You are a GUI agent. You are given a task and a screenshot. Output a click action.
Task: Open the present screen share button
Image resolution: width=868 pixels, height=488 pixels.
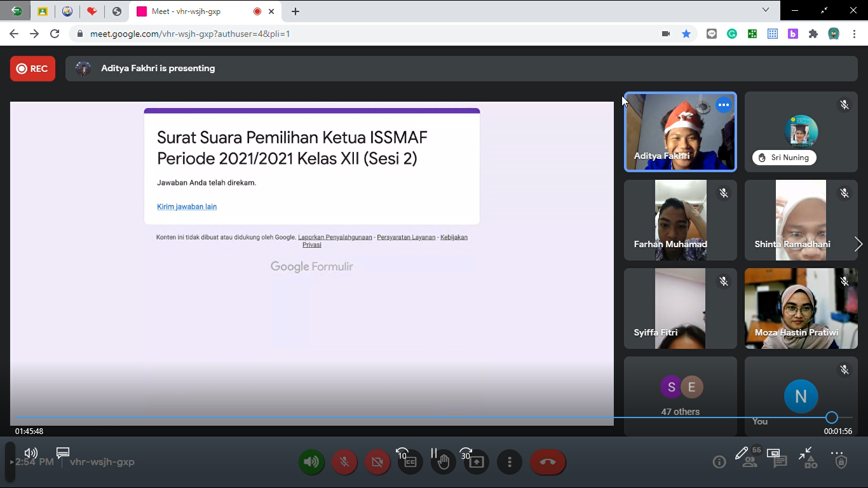(477, 462)
